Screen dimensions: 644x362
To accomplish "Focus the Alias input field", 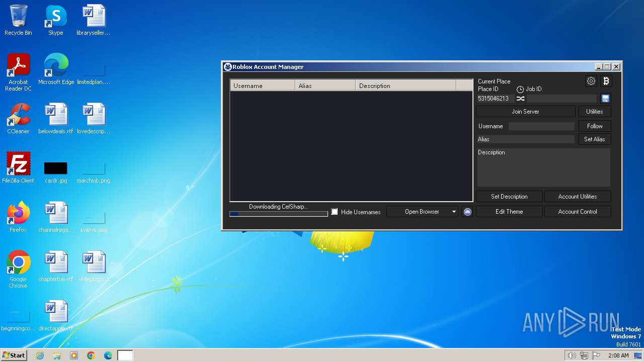I will pyautogui.click(x=526, y=139).
